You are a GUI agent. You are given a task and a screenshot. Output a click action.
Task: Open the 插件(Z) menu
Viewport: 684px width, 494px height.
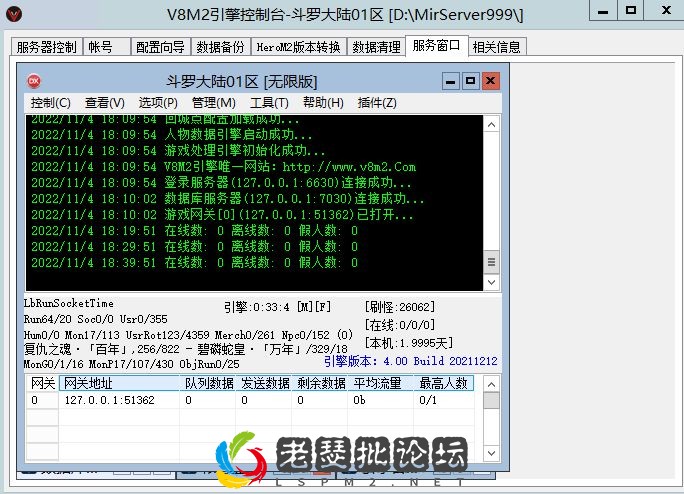[x=377, y=103]
